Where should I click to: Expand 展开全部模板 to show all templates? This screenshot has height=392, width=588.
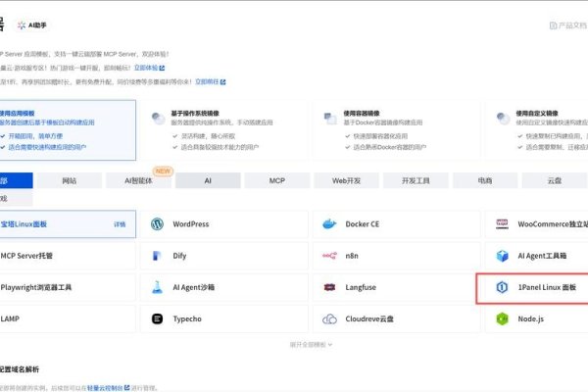click(x=311, y=344)
